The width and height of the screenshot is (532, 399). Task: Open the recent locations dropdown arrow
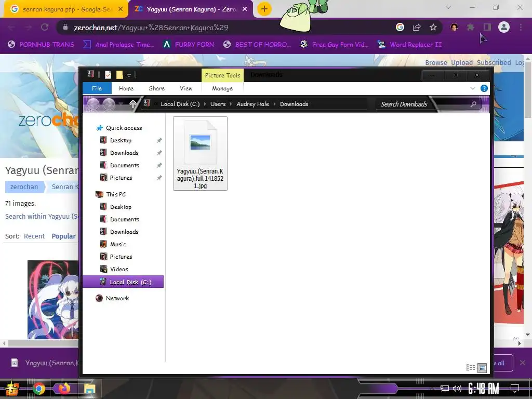pos(121,104)
